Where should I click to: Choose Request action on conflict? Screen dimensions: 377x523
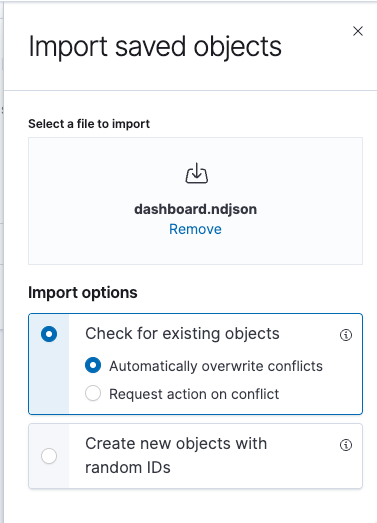point(93,393)
